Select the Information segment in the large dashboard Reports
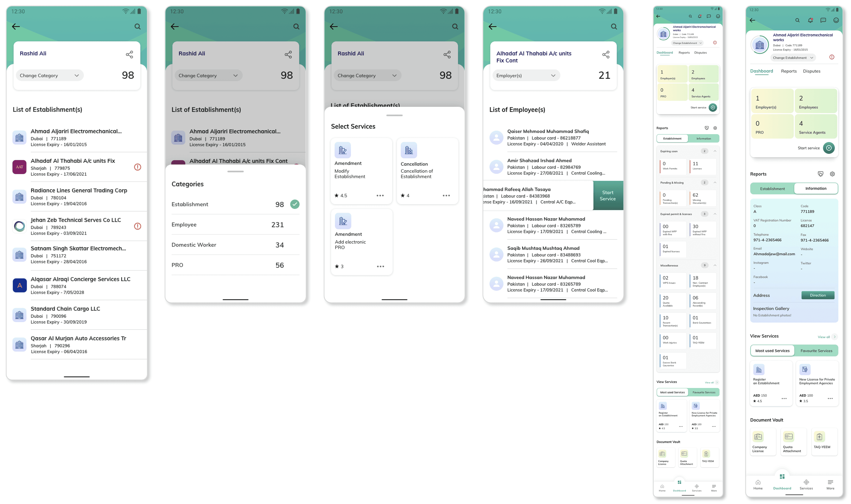Viewport: 851px width, 504px height. [816, 188]
